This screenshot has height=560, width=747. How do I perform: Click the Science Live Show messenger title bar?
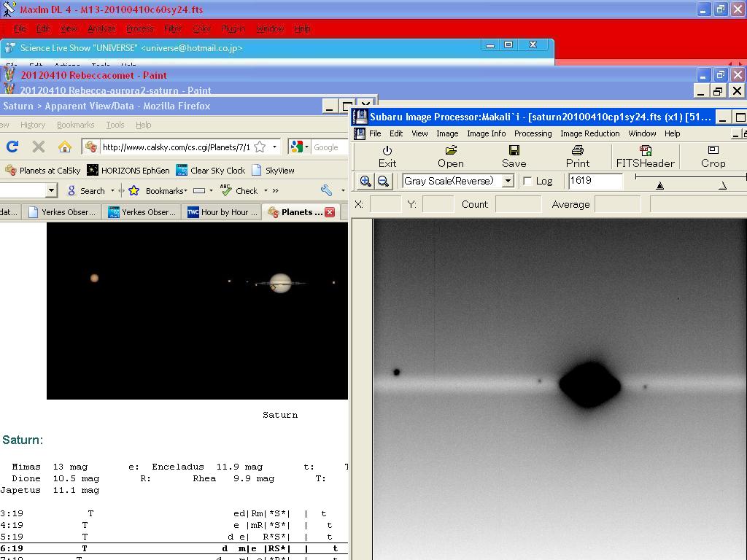(x=276, y=47)
